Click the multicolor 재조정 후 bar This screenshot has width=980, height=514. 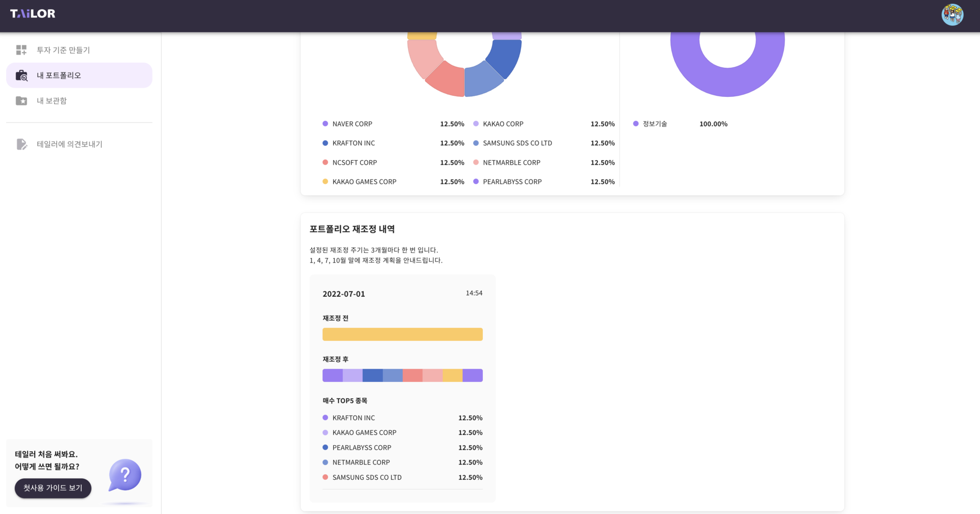403,375
